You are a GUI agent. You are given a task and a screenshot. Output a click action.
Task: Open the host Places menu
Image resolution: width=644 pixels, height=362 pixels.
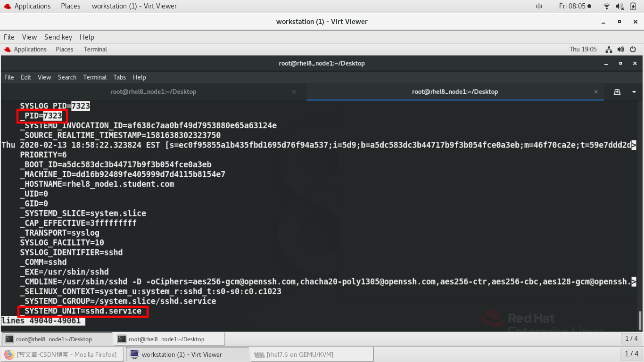click(71, 6)
